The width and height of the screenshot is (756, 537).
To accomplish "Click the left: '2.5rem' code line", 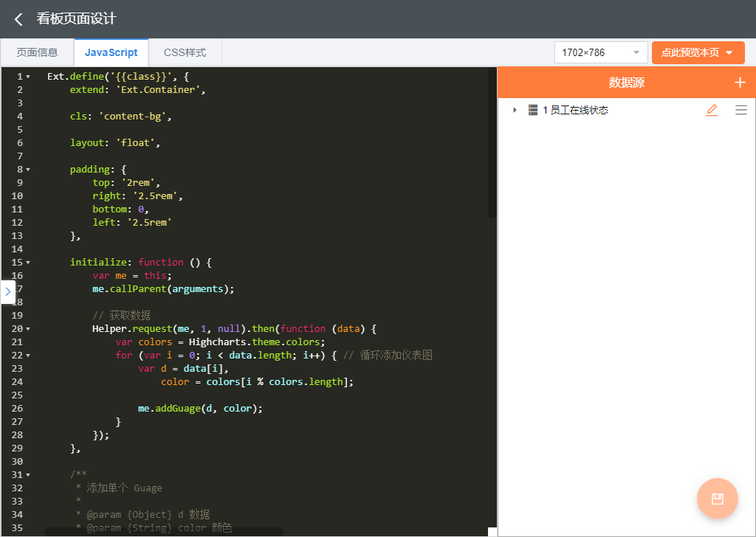I will pos(132,223).
